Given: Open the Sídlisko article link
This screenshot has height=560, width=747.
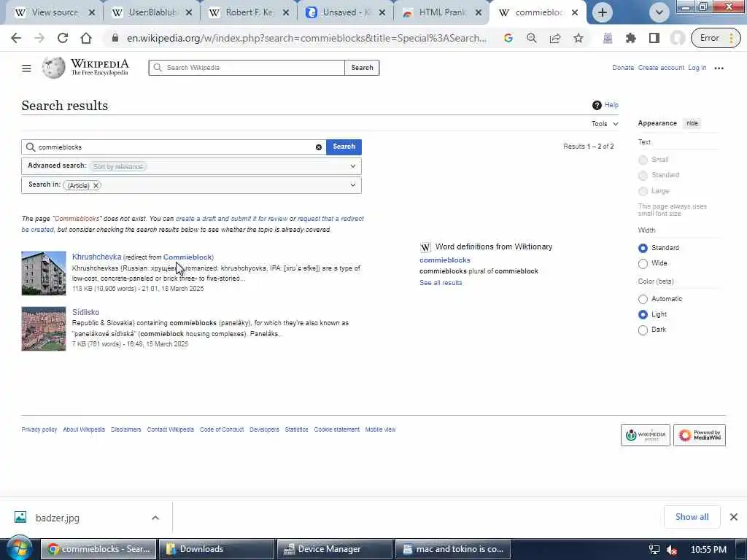Looking at the screenshot, I should click(86, 312).
